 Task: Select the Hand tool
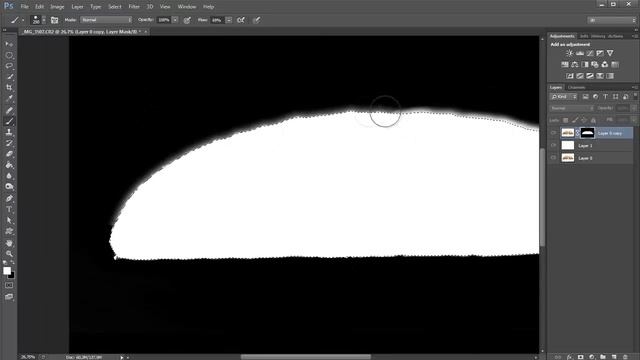click(x=9, y=243)
